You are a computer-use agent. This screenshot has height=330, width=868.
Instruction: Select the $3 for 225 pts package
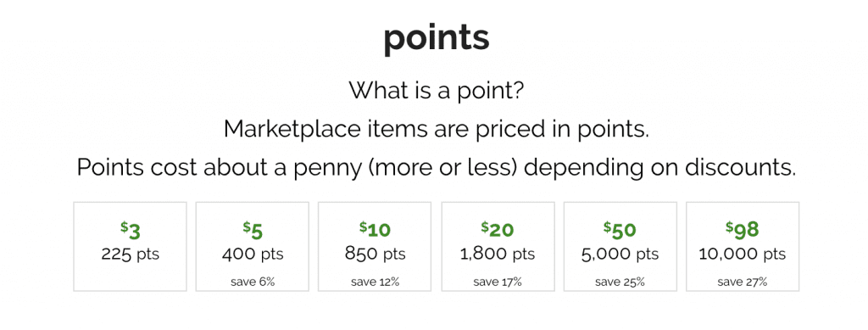pyautogui.click(x=130, y=246)
